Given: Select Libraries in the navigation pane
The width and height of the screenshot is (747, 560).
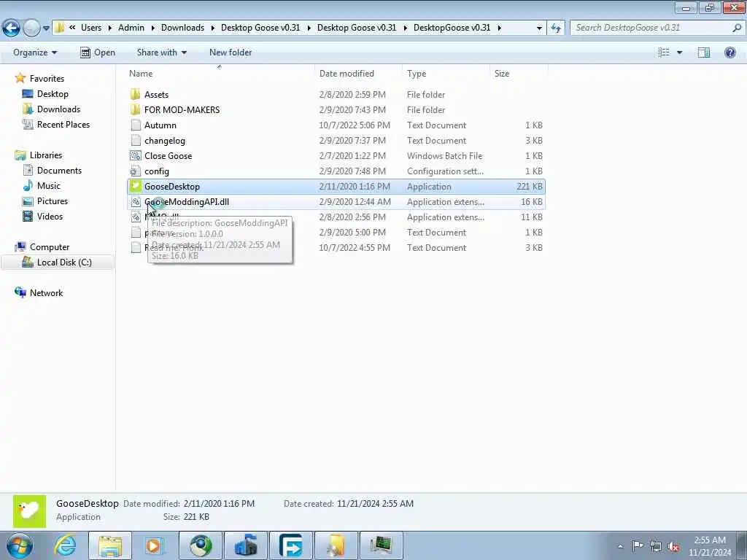Looking at the screenshot, I should (46, 155).
